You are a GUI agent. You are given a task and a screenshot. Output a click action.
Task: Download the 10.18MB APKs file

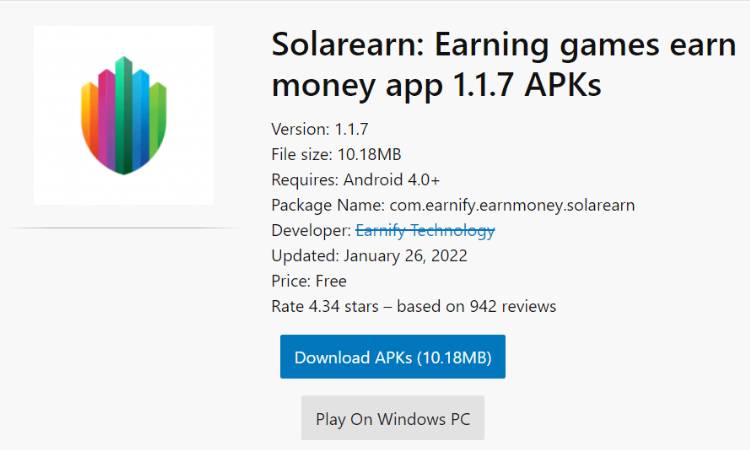(393, 357)
